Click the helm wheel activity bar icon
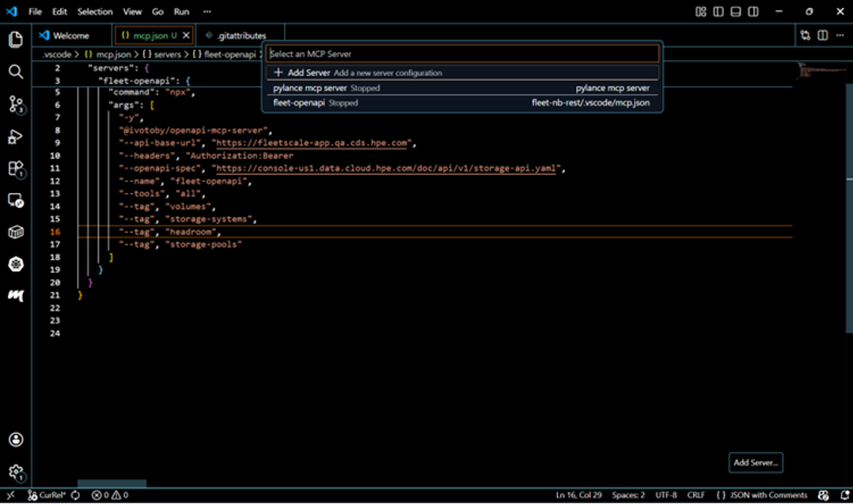The width and height of the screenshot is (853, 504). 16,264
